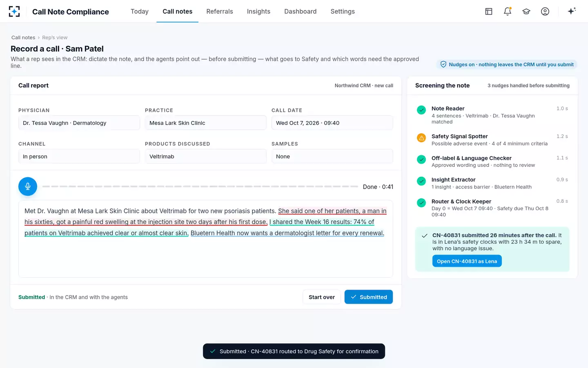The image size is (588, 368).
Task: Click the Call Note Compliance logo icon
Action: [x=14, y=11]
